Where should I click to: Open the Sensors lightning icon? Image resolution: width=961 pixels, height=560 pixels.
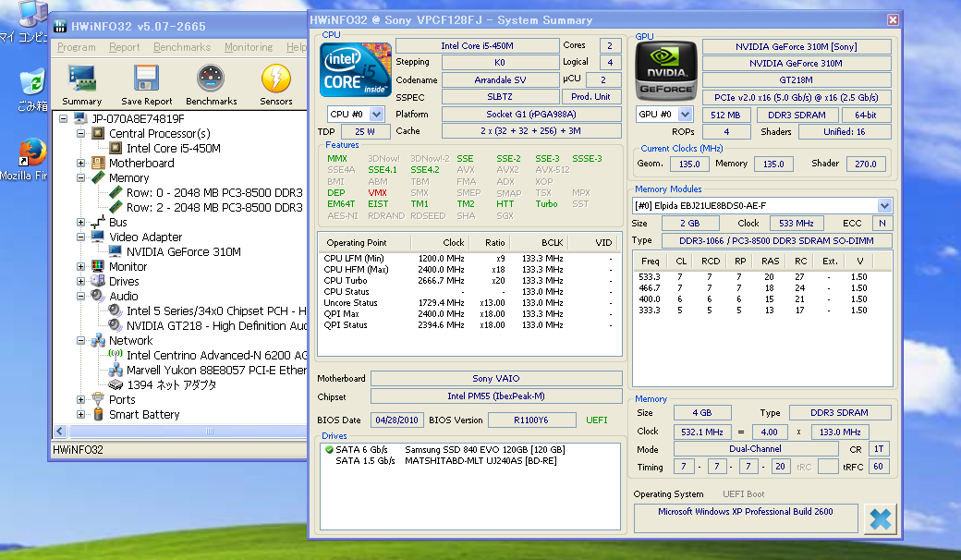tap(275, 79)
